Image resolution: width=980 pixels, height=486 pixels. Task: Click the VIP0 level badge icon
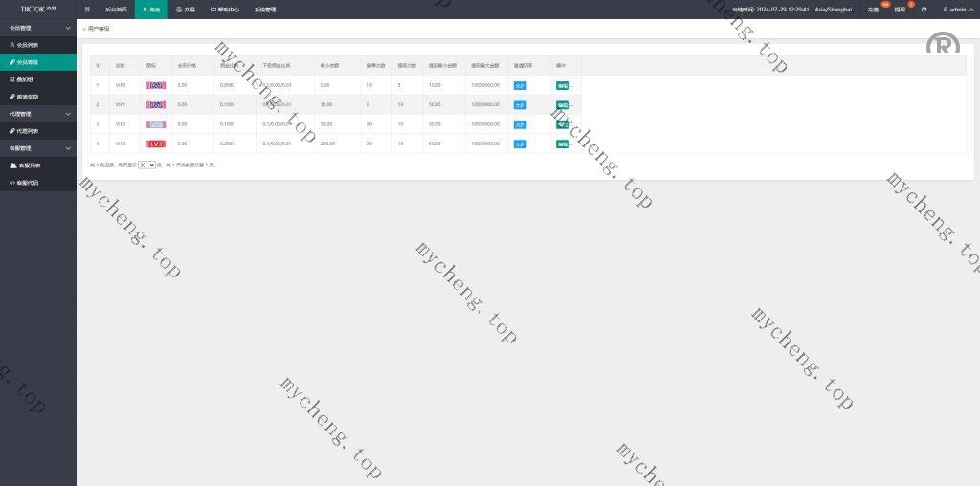pyautogui.click(x=156, y=85)
